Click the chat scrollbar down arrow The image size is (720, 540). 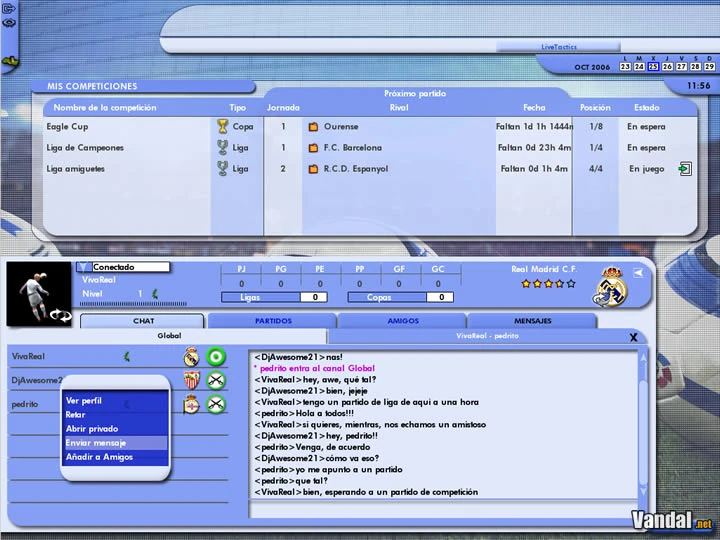click(643, 491)
